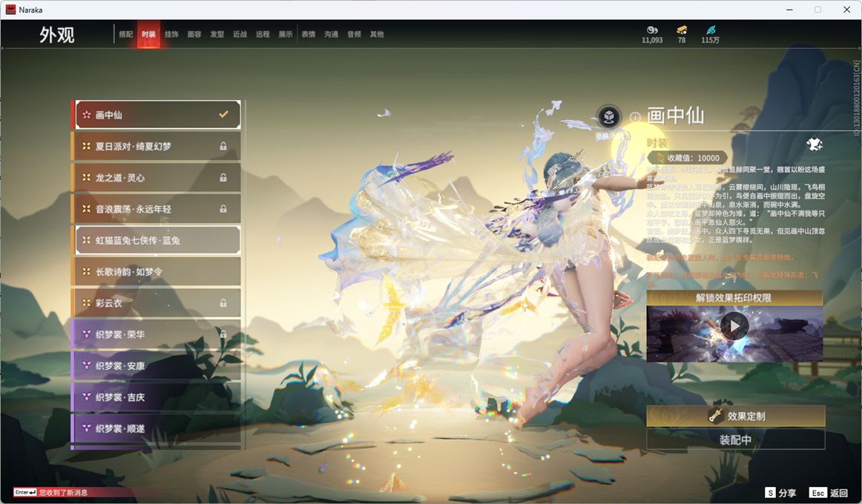Switch to the 音频 tab
This screenshot has width=862, height=504.
pyautogui.click(x=354, y=34)
